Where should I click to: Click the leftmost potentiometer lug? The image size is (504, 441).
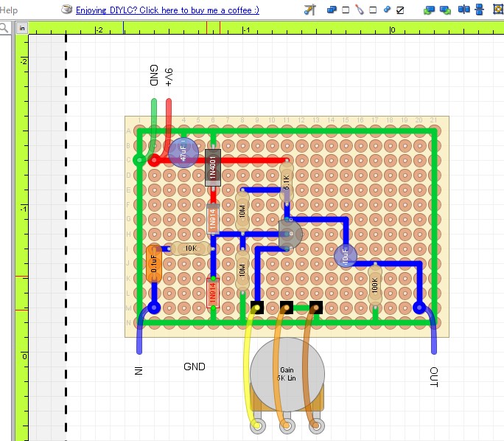pos(257,426)
